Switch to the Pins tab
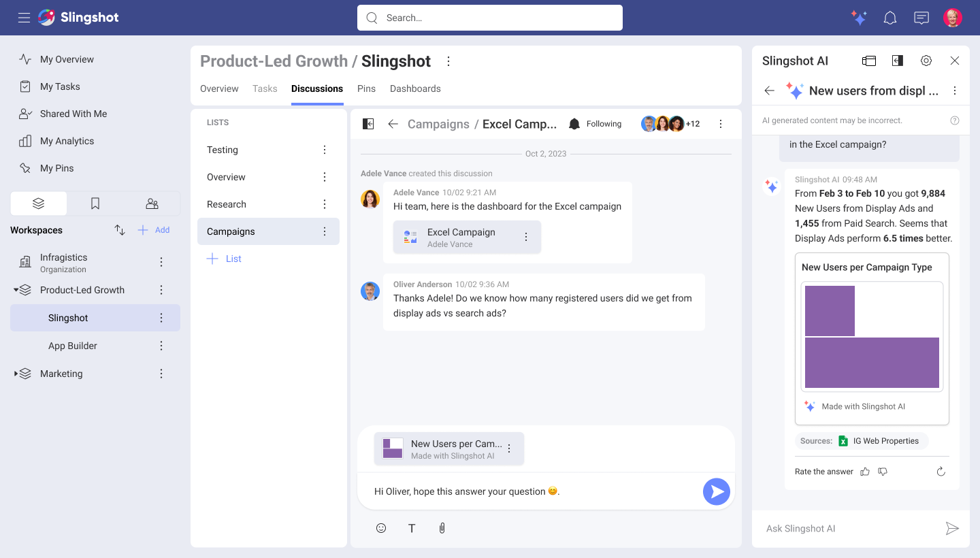 [366, 88]
